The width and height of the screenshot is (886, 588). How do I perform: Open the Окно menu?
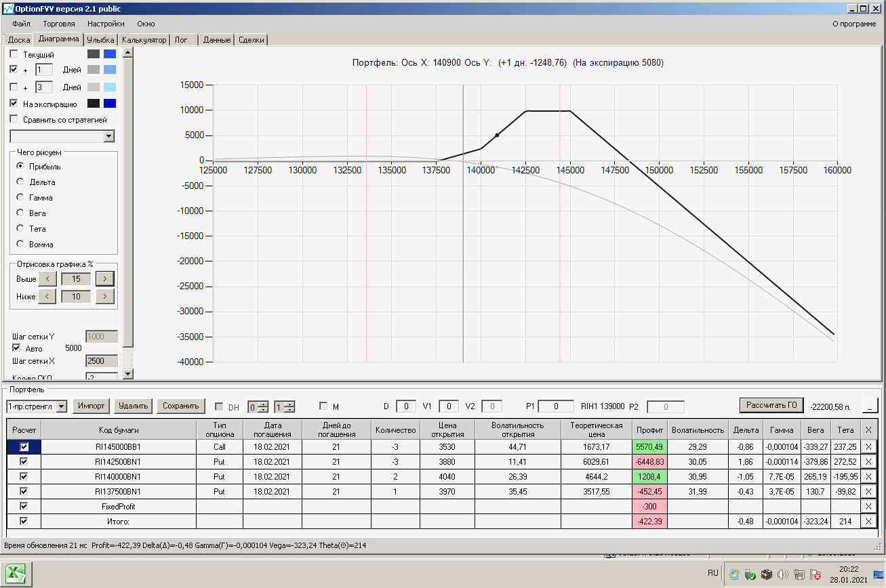click(x=146, y=24)
